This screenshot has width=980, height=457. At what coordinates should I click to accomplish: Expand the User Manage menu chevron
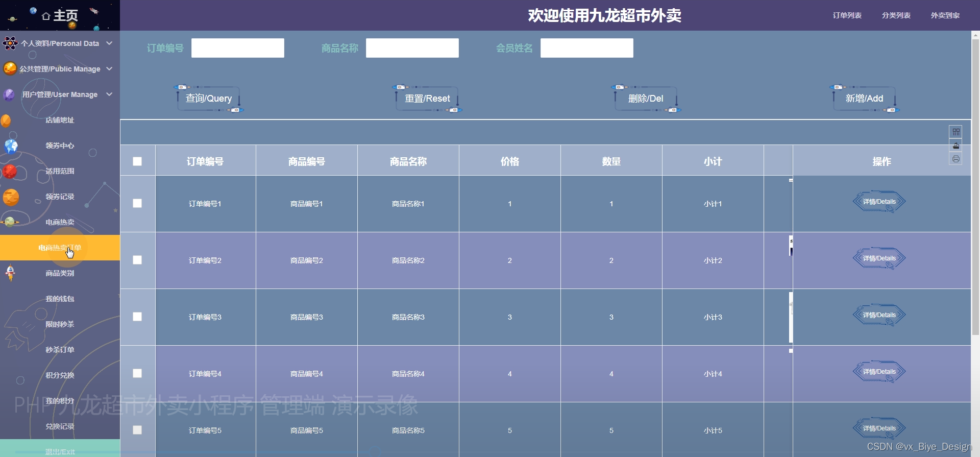pyautogui.click(x=109, y=94)
